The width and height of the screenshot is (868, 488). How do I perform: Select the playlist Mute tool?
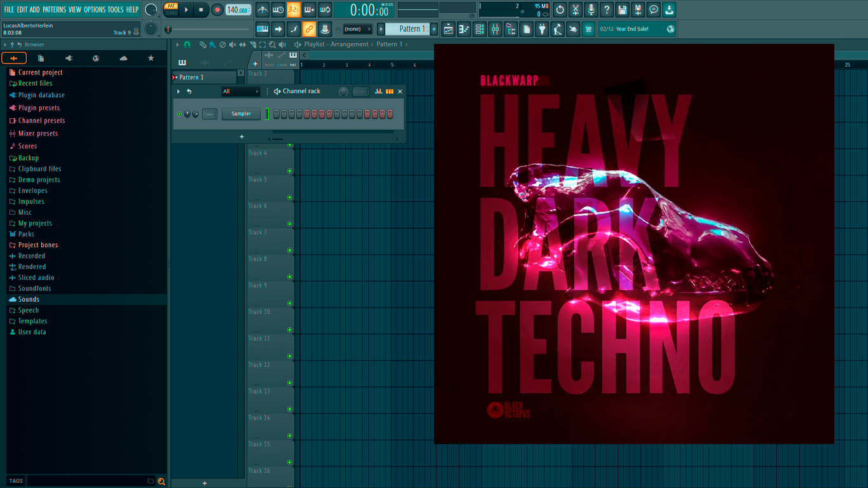tap(233, 44)
